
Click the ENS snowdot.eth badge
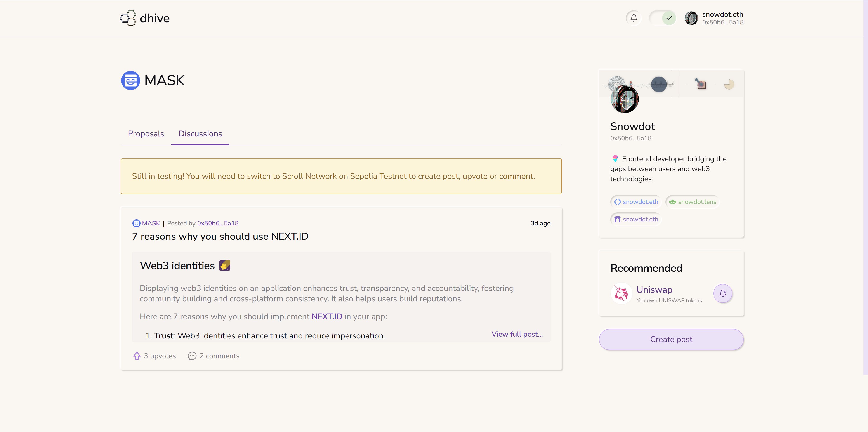[636, 202]
